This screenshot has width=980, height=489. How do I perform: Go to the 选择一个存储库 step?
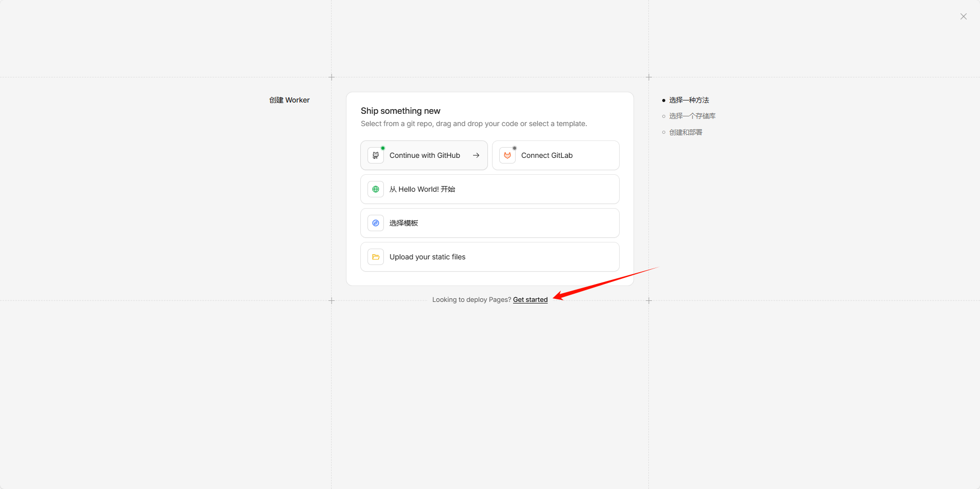(692, 116)
